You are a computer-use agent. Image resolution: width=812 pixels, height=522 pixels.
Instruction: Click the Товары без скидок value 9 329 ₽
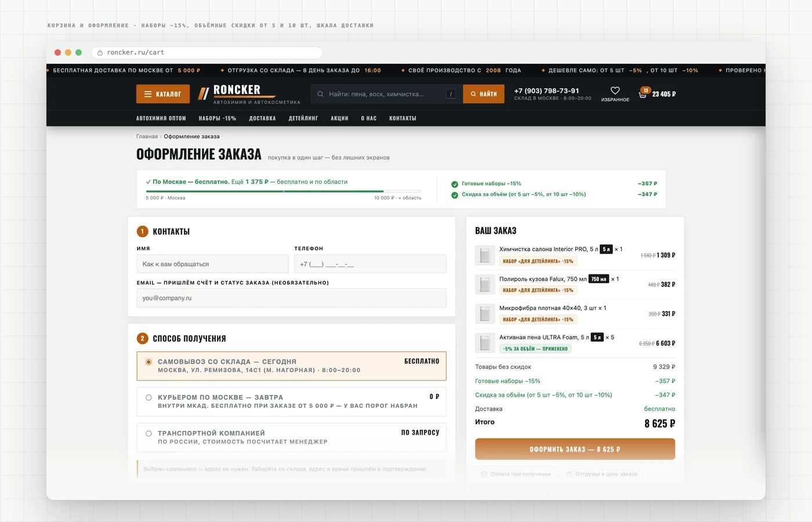coord(664,367)
